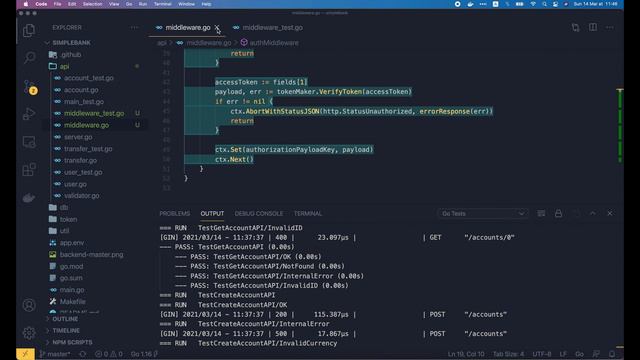
Task: Open the Tab Size: 4 indentation setting
Action: [x=508, y=354]
